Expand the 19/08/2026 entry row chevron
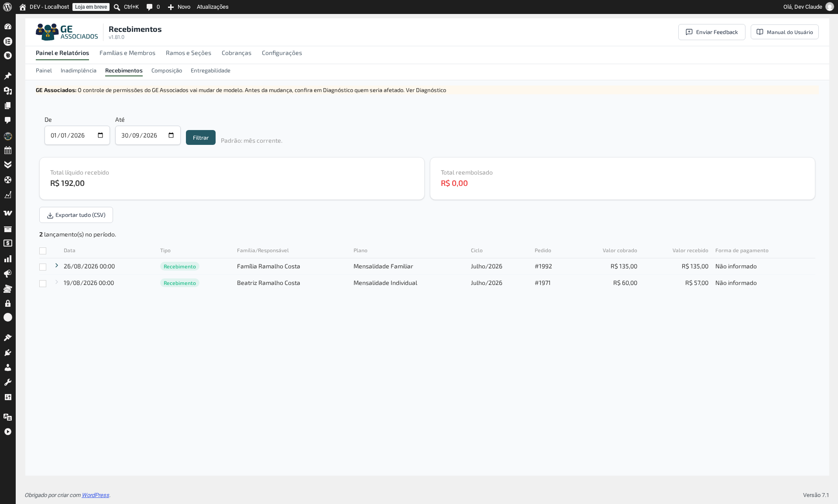This screenshot has width=838, height=504. click(57, 282)
